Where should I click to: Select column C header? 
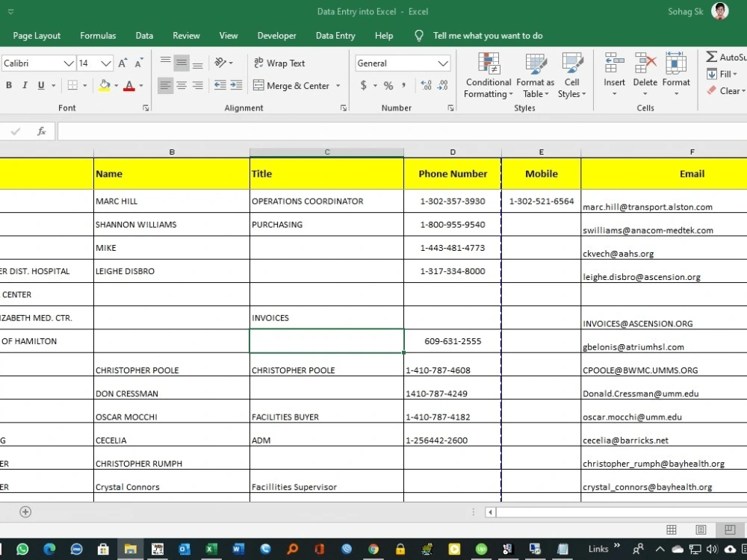(327, 152)
